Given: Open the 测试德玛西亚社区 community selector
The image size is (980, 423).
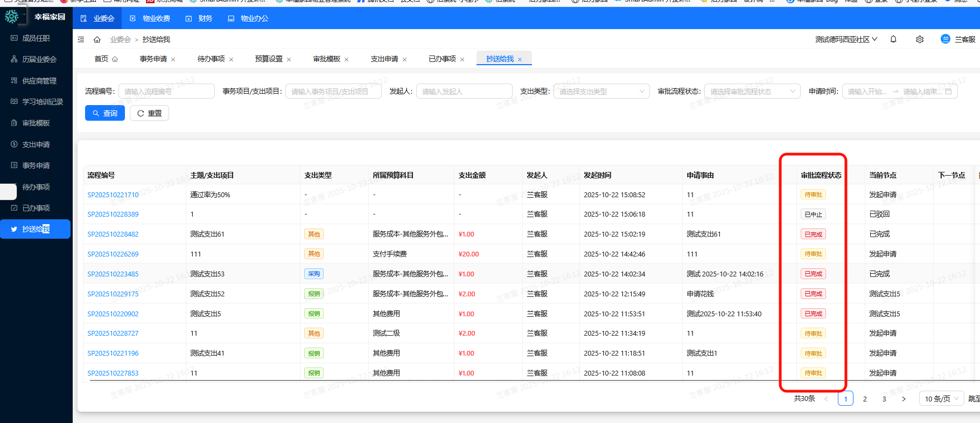Looking at the screenshot, I should point(846,39).
